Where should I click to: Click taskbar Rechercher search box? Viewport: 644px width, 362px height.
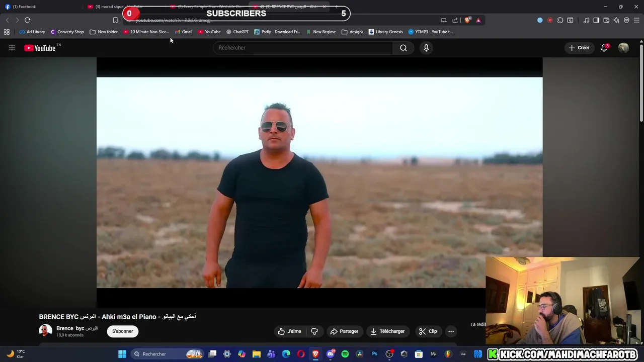coord(168,354)
